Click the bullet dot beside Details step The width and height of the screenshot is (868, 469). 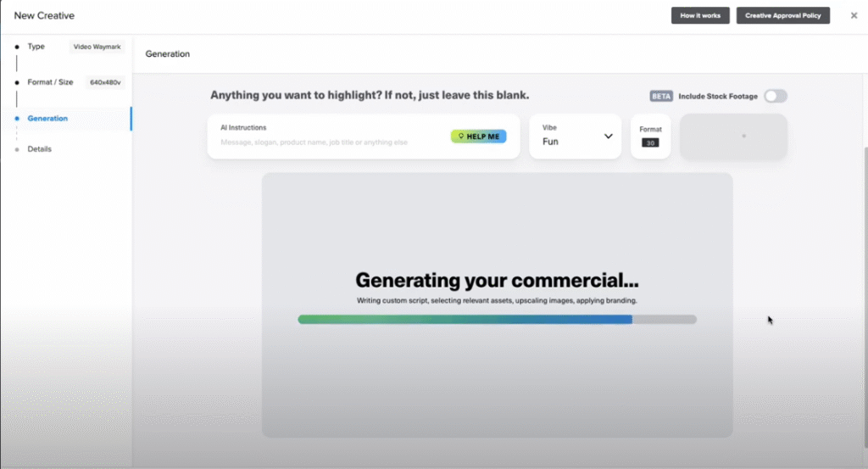17,149
